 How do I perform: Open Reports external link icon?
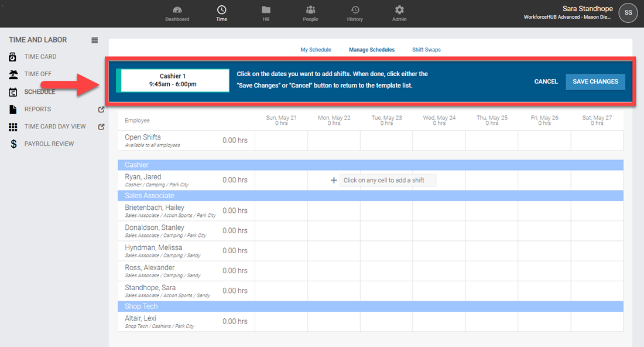(x=101, y=109)
